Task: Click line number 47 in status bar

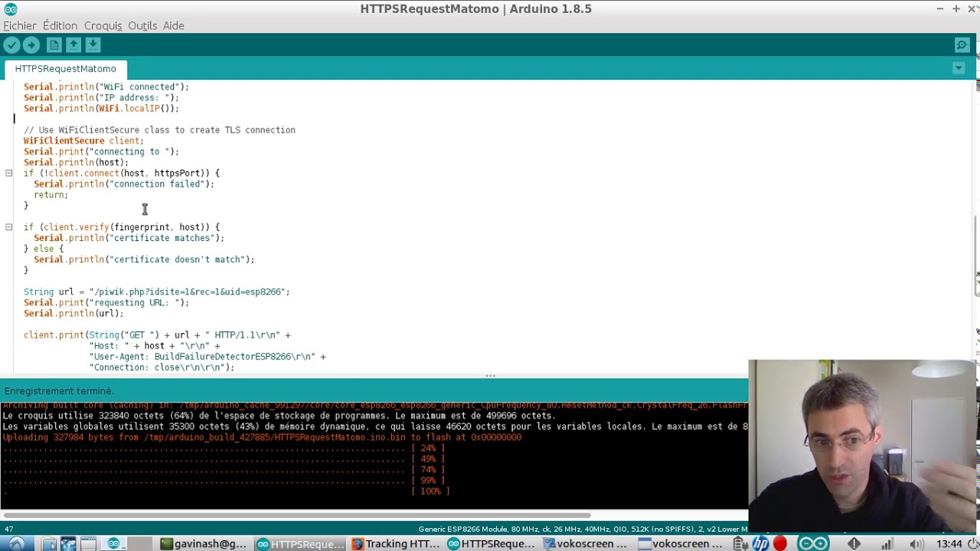Action: 8,529
